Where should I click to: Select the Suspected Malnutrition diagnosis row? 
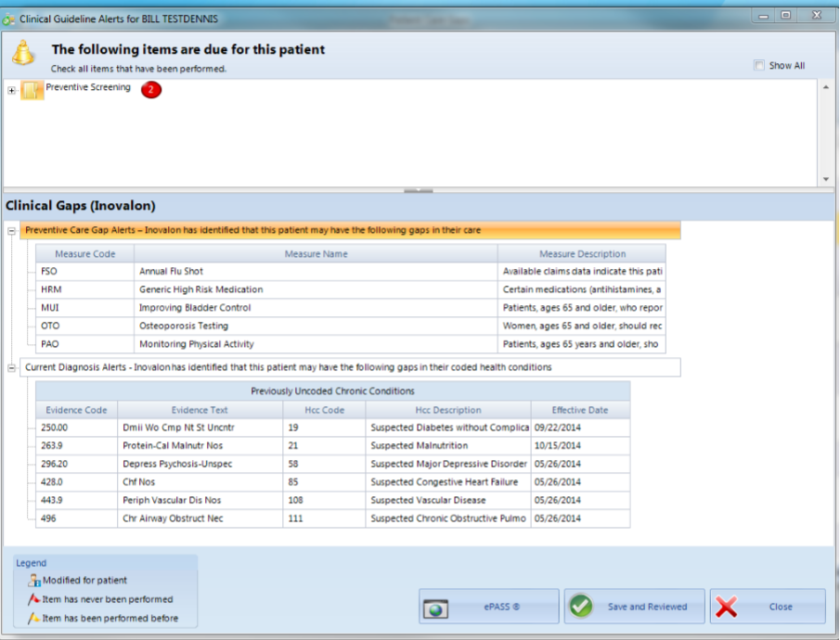[334, 446]
